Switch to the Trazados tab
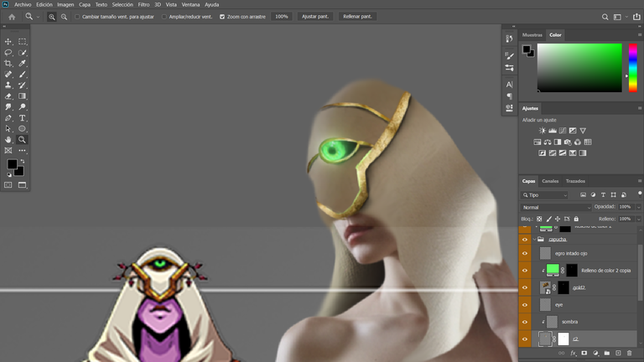The height and width of the screenshot is (362, 644). click(575, 181)
